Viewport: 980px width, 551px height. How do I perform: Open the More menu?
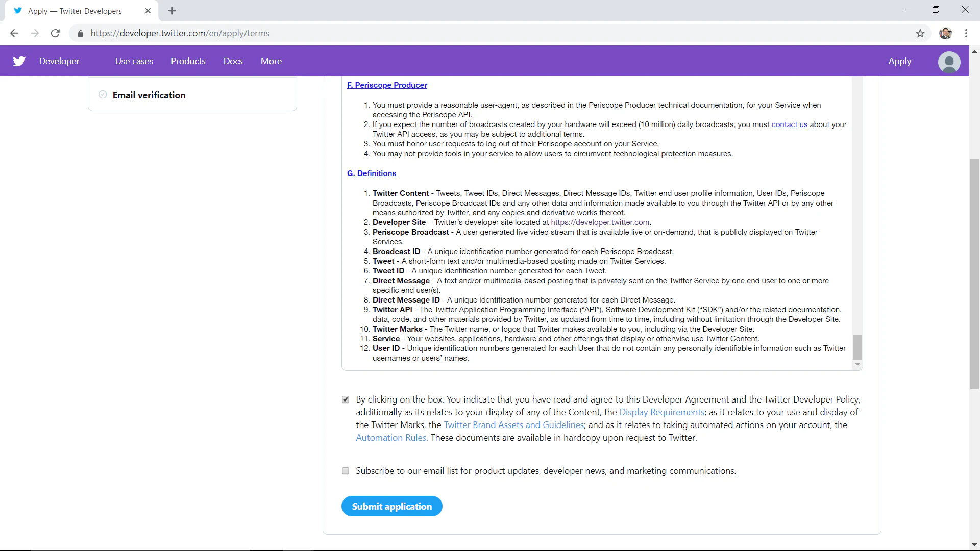[x=271, y=61]
